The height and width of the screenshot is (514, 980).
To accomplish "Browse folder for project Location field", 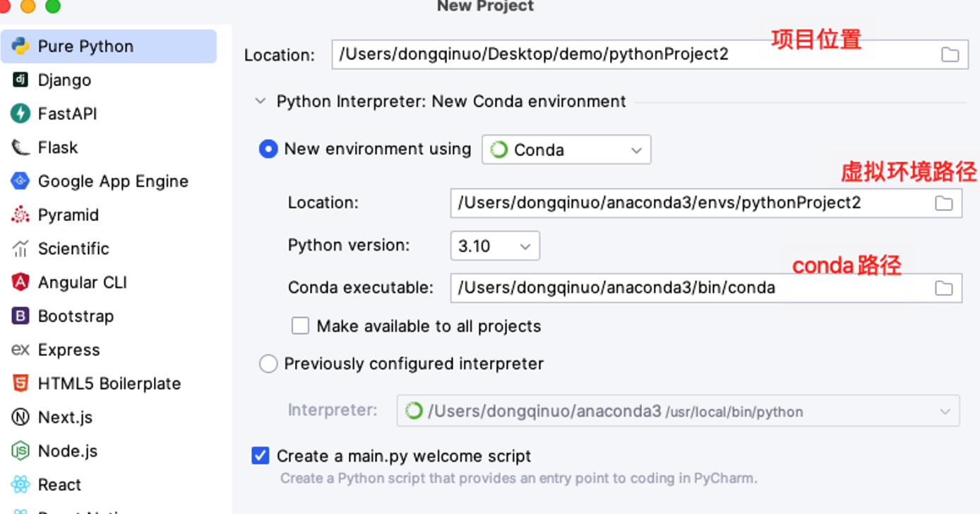I will coord(950,54).
